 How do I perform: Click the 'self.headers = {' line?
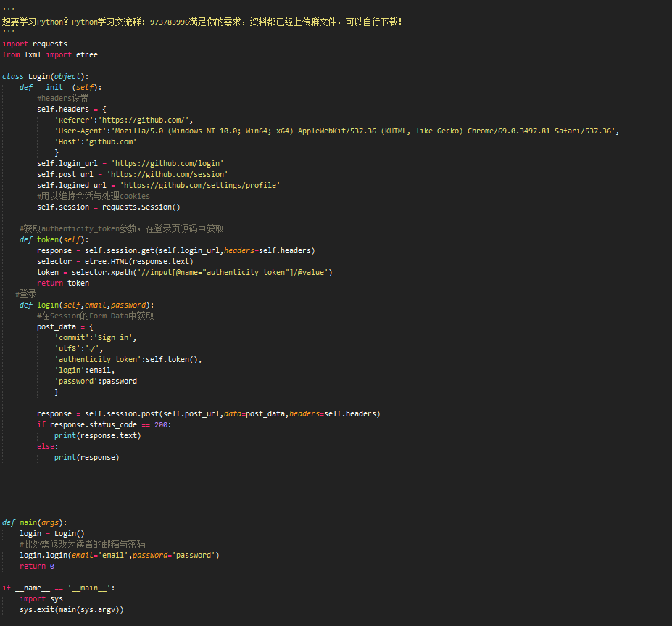(72, 109)
